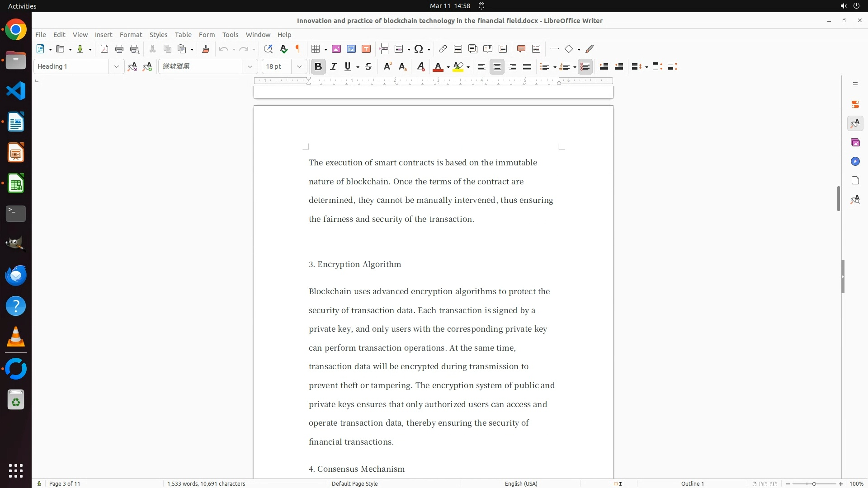Click English (USA) language in status bar
Image resolution: width=868 pixels, height=488 pixels.
pos(521,483)
